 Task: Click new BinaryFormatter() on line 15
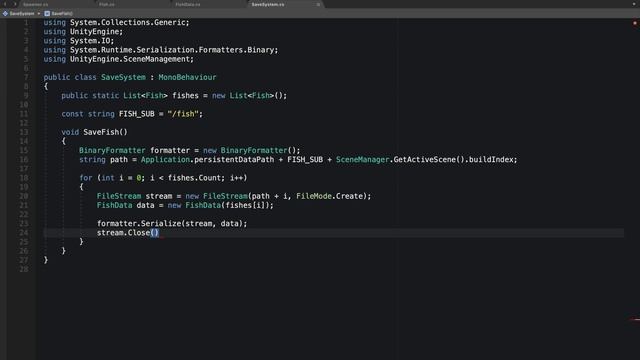[249, 151]
